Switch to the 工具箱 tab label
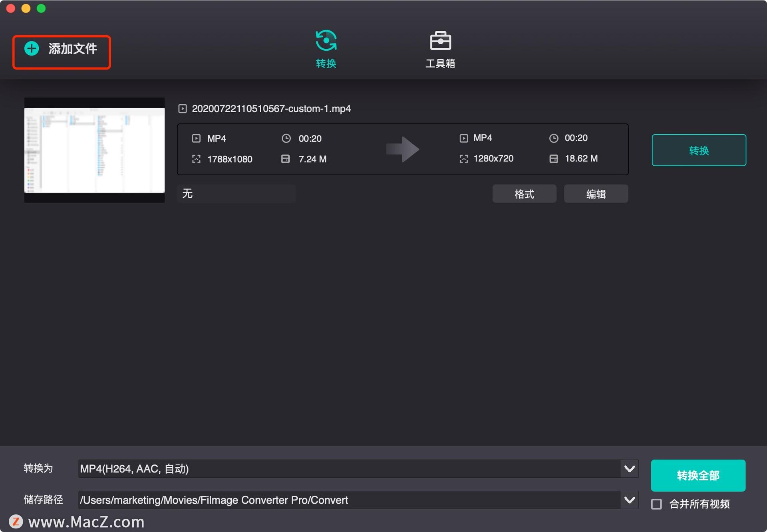767x532 pixels. pyautogui.click(x=440, y=64)
